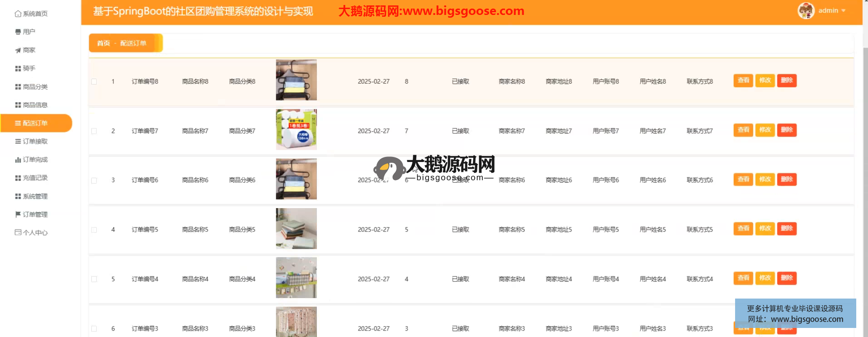Select the checkbox for row 2 订单编号7

tap(94, 131)
